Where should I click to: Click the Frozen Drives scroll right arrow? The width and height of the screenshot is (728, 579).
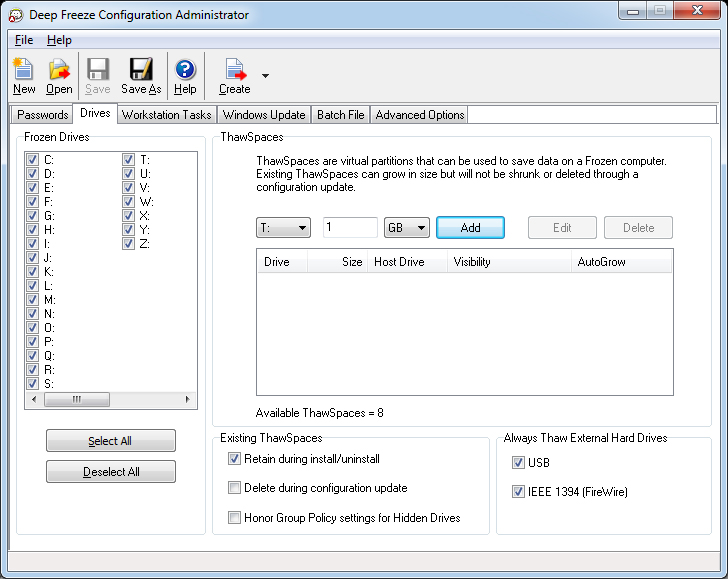(188, 399)
